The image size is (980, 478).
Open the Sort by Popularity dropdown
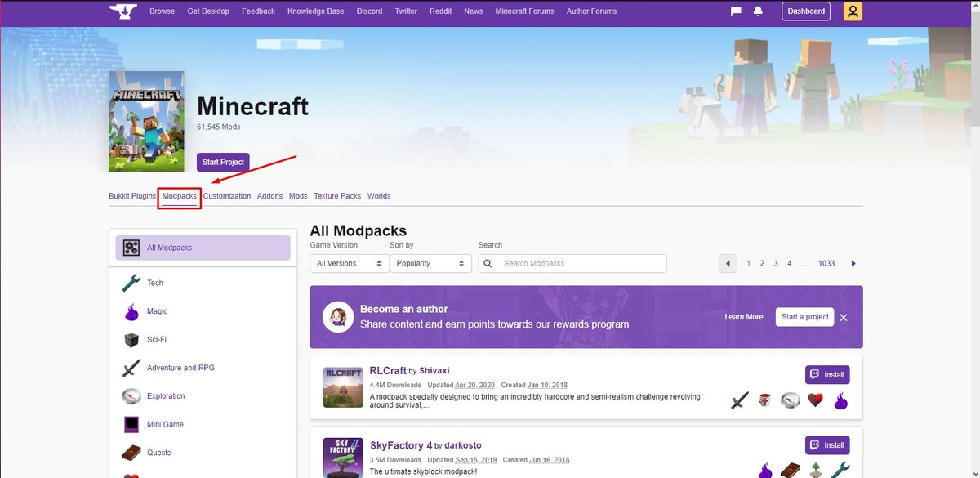coord(430,263)
